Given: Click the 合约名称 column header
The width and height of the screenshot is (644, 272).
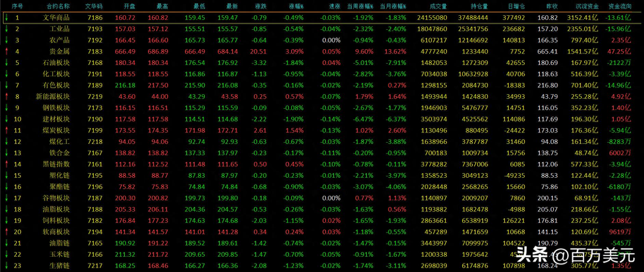Looking at the screenshot, I should click(x=58, y=6).
